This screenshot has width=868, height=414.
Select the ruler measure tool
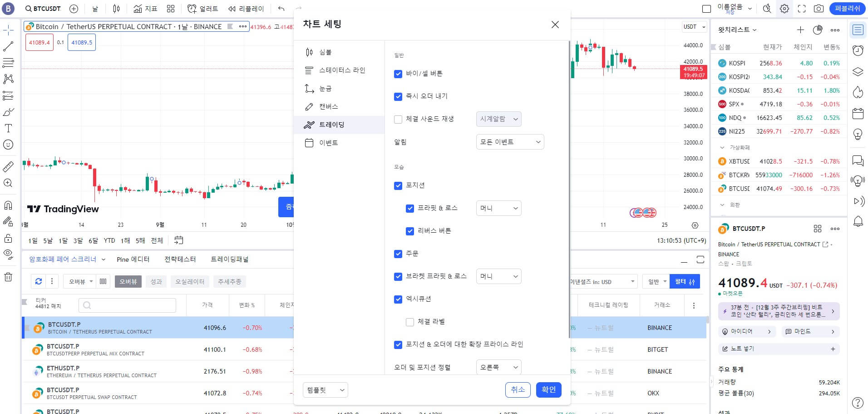(x=8, y=166)
